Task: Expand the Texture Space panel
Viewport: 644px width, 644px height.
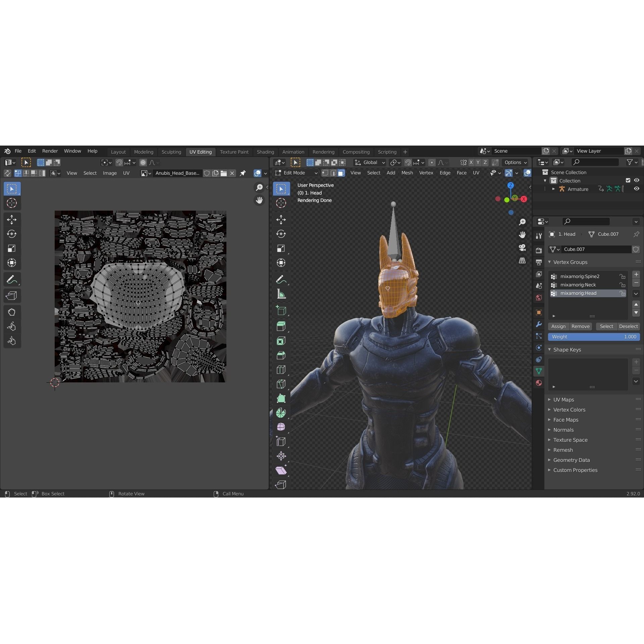Action: [570, 440]
